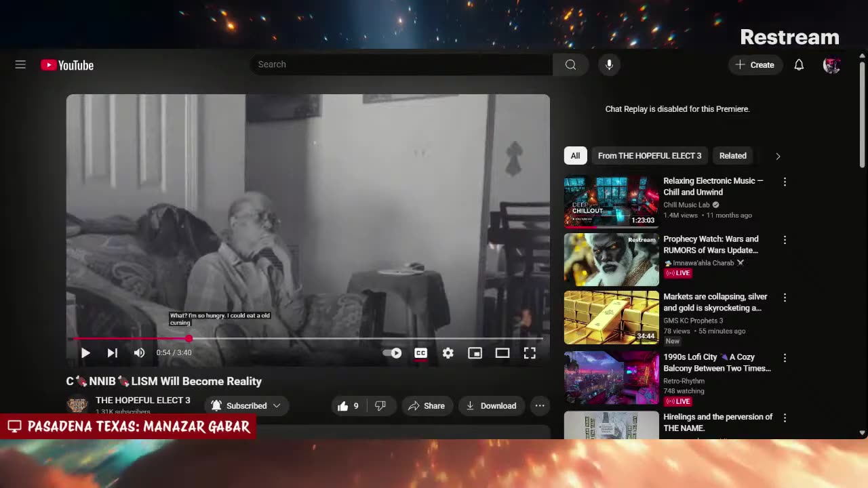Seek on the red video progress bar

click(308, 338)
